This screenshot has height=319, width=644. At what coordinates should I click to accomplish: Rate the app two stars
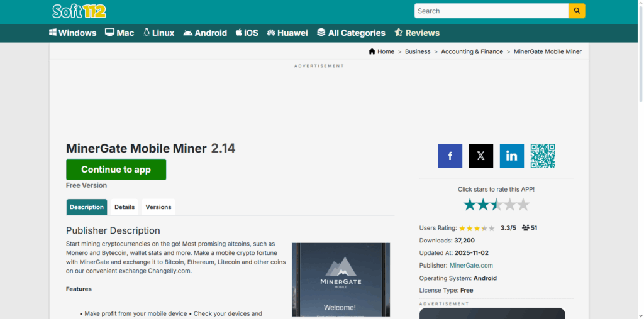coord(483,204)
